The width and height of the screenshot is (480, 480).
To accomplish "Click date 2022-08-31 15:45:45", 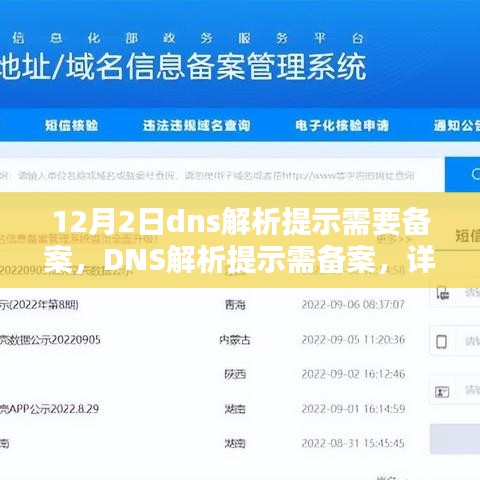I will [353, 443].
